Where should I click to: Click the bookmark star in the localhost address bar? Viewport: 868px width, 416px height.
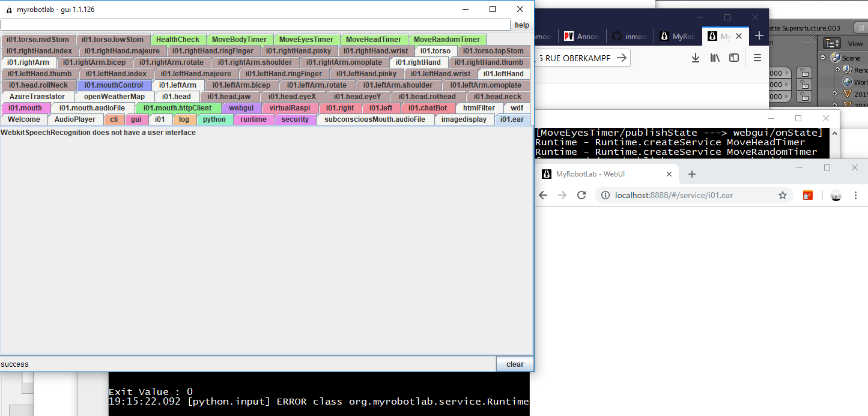coord(783,195)
